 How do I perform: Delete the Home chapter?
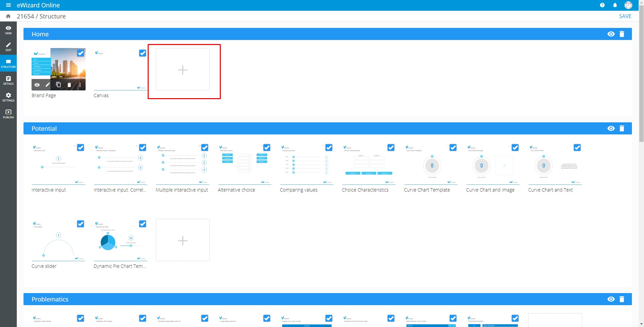(x=622, y=34)
